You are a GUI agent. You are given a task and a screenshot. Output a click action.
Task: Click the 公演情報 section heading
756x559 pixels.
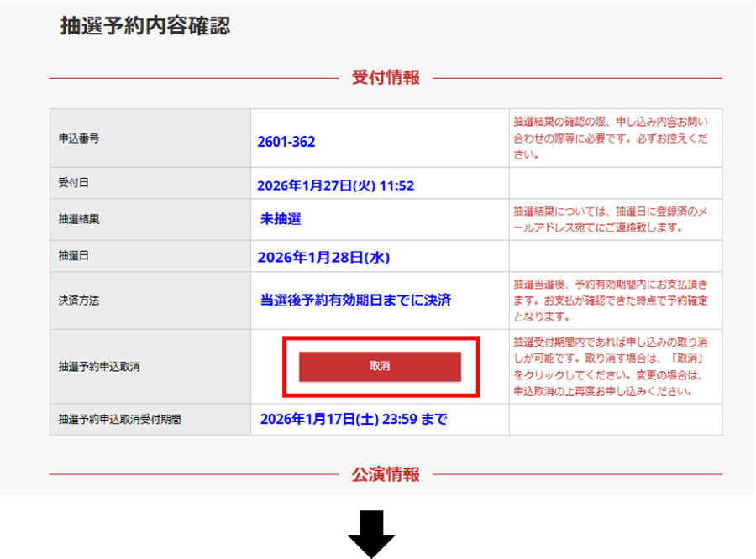(x=386, y=474)
